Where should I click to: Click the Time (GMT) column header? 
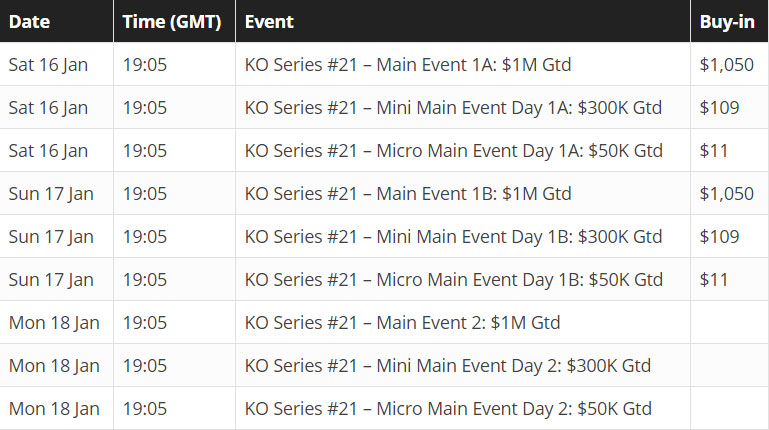[x=172, y=22]
